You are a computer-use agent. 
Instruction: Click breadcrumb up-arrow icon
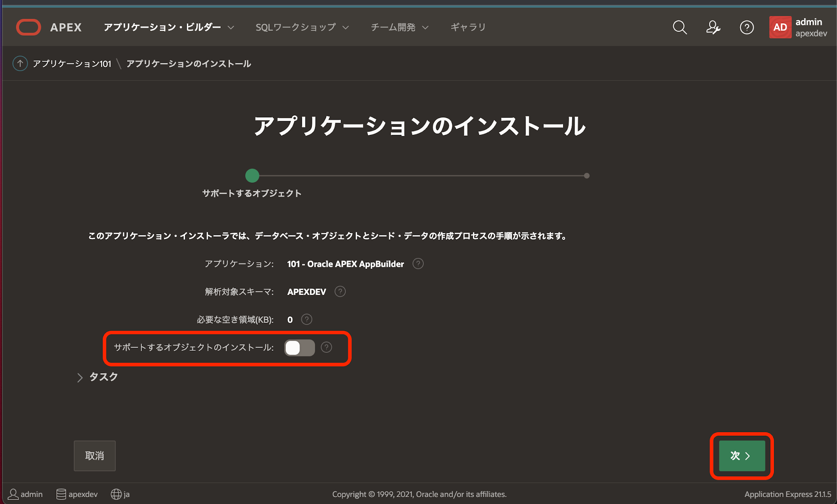coord(20,63)
